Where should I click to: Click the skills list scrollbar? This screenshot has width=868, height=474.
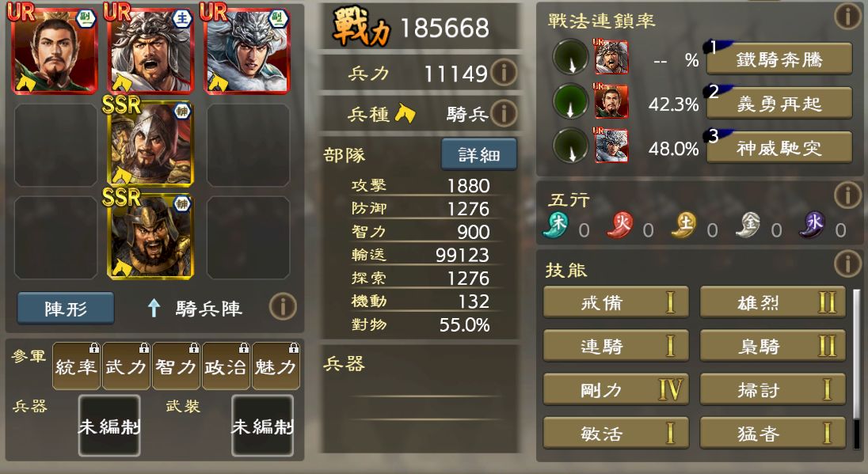pyautogui.click(x=856, y=368)
